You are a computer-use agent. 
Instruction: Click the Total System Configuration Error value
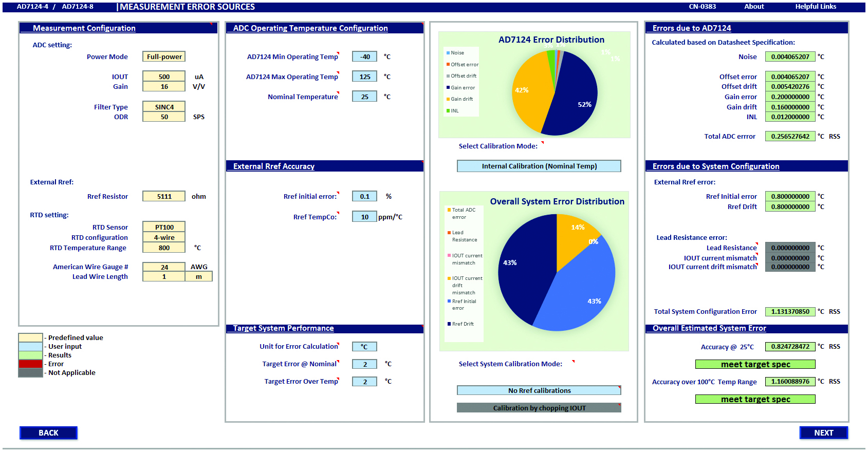790,311
